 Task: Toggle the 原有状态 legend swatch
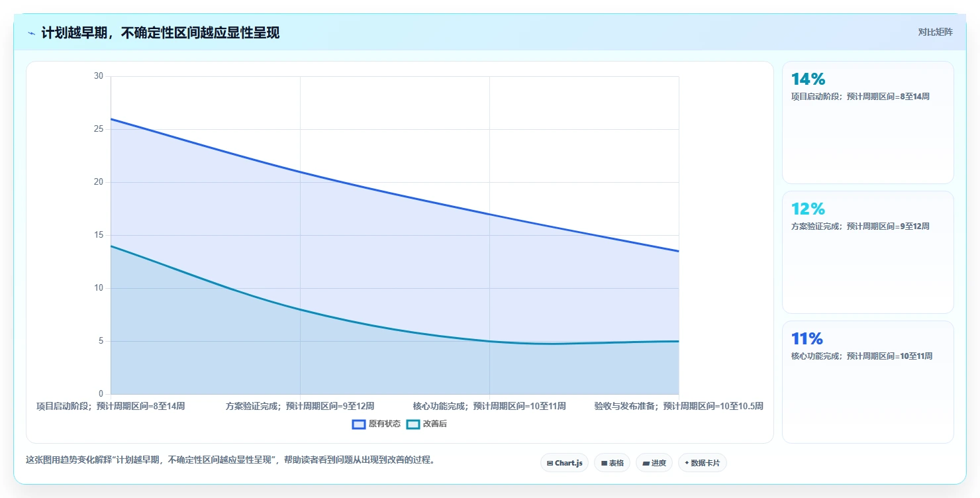(x=359, y=424)
